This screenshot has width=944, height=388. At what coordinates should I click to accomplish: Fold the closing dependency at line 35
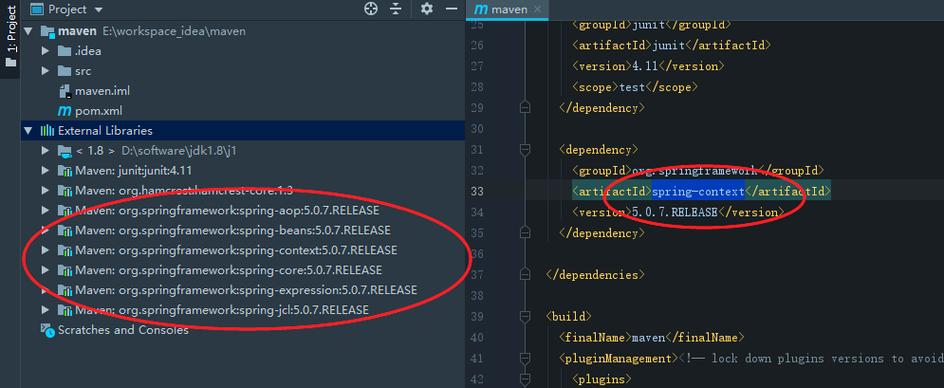pyautogui.click(x=525, y=233)
